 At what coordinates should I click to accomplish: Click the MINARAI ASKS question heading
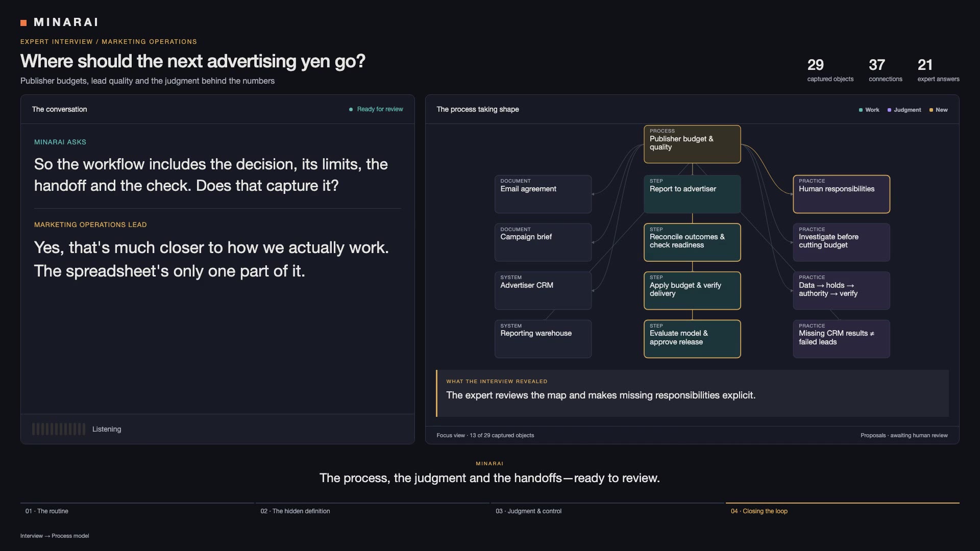coord(60,142)
